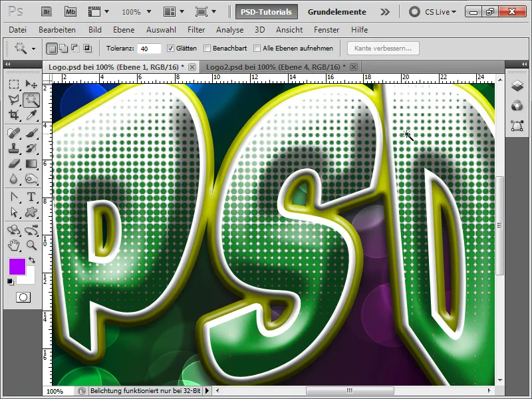The height and width of the screenshot is (399, 532).
Task: Open the Paths panel icon
Action: 517,126
